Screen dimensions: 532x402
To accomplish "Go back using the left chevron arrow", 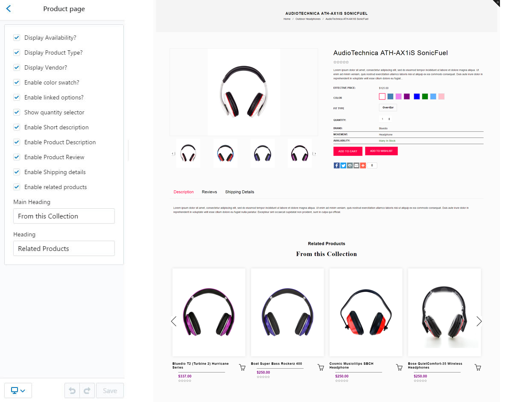I will (x=9, y=9).
